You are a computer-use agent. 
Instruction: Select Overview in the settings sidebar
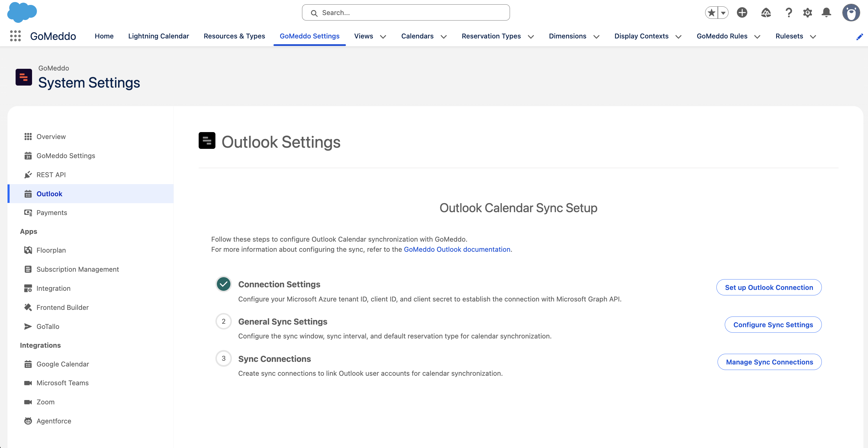tap(90, 137)
